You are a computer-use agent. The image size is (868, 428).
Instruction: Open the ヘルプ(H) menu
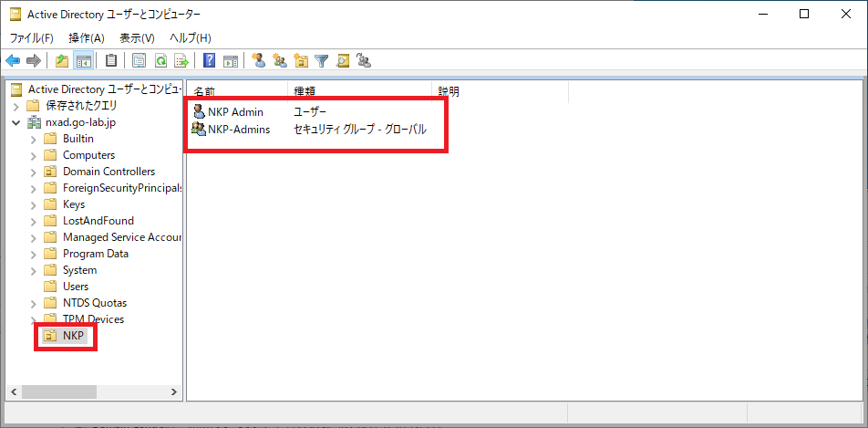191,38
